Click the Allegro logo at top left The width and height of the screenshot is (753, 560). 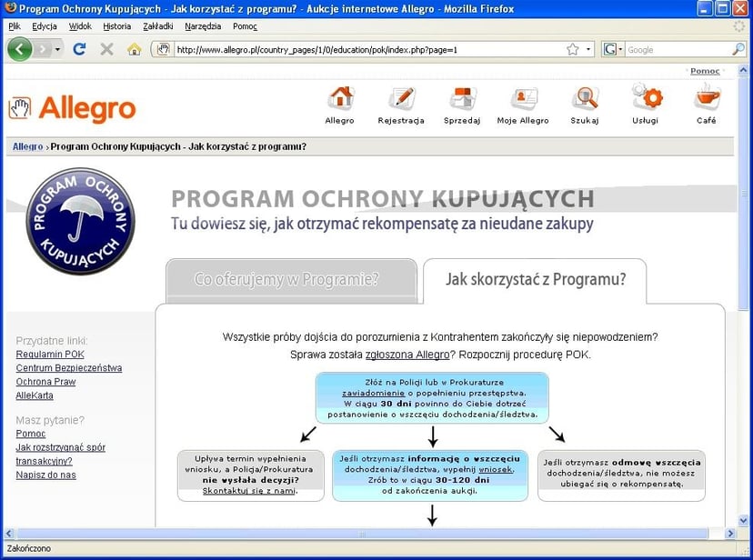[72, 108]
